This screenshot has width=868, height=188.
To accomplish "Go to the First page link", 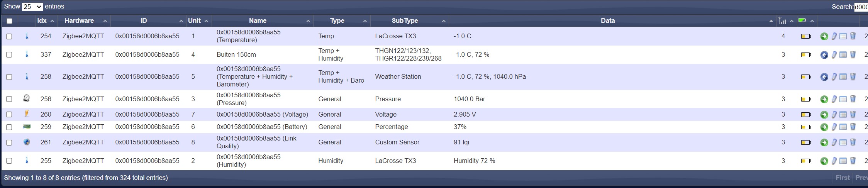I will coord(843,178).
